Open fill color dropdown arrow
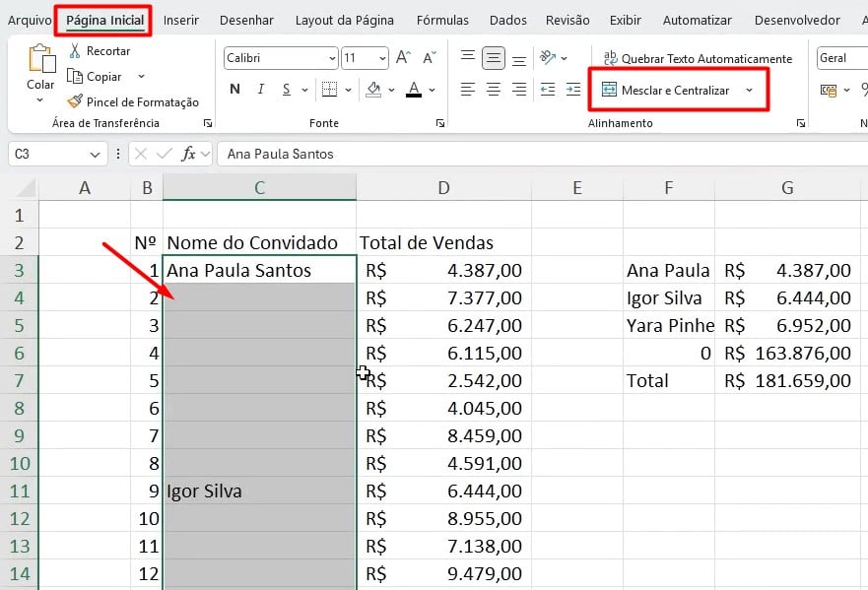The image size is (868, 590). pyautogui.click(x=391, y=90)
